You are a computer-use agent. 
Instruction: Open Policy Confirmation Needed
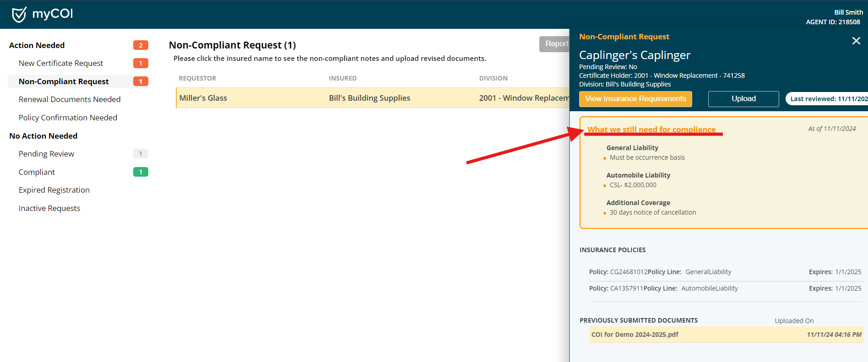point(68,118)
